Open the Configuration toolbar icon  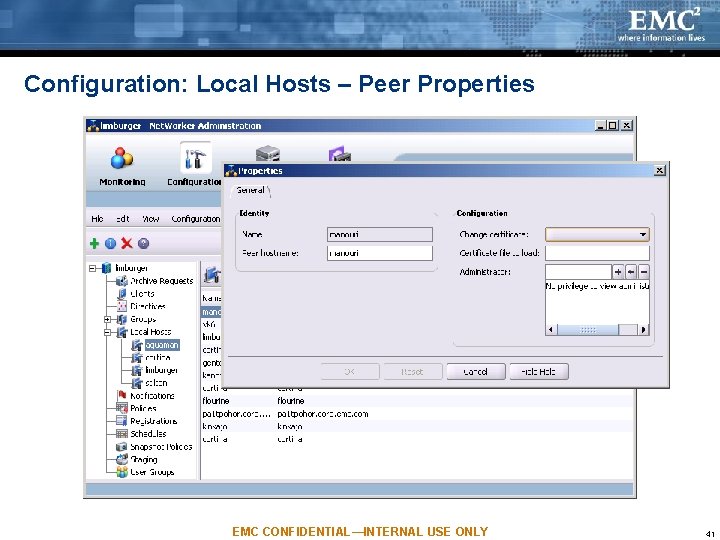195,158
